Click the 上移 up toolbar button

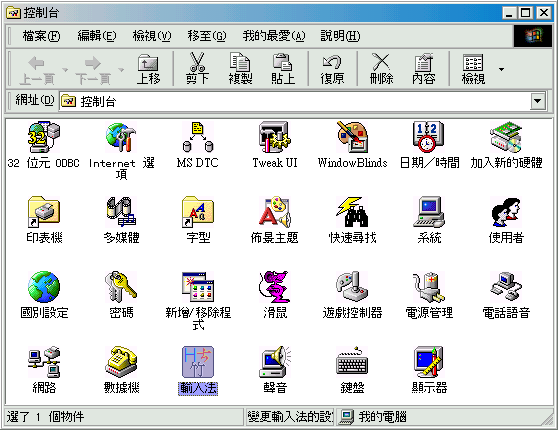point(148,69)
